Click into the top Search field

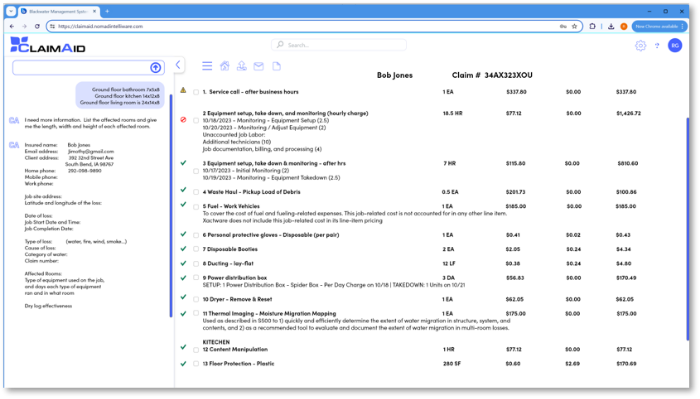339,45
